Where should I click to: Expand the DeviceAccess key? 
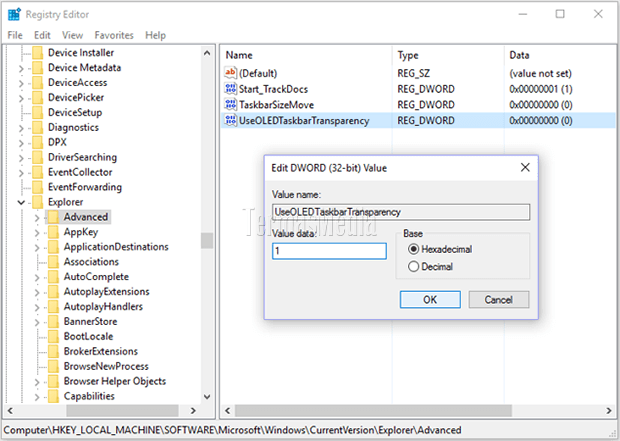(x=21, y=83)
